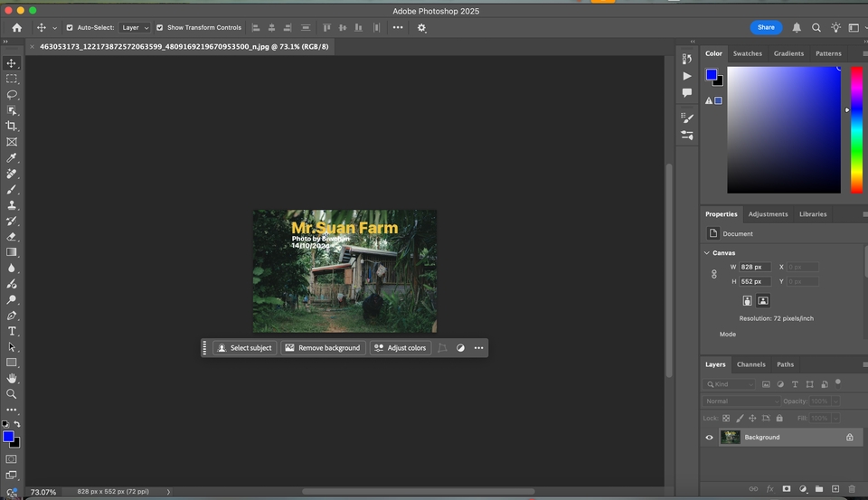Collapse the Canvas section

coord(707,253)
